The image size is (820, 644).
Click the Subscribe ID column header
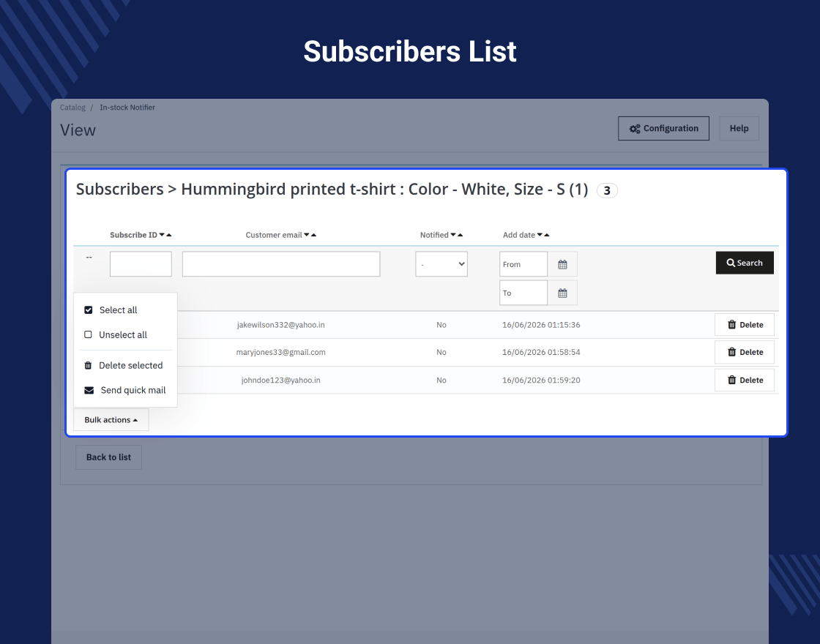[x=133, y=235]
